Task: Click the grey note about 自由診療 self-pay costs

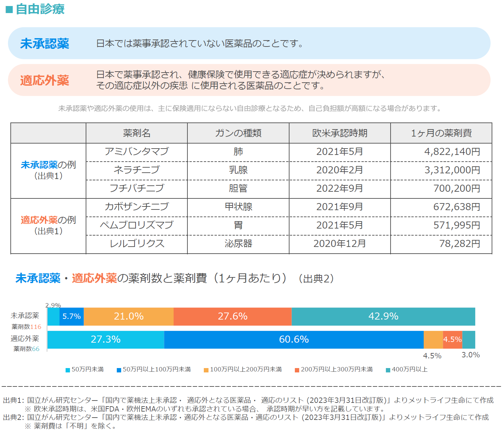Action: coord(250,108)
